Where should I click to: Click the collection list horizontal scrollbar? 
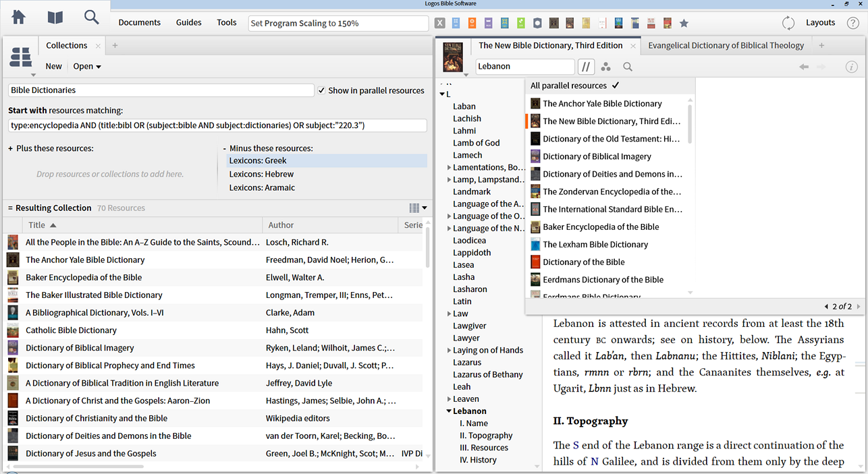[77, 466]
